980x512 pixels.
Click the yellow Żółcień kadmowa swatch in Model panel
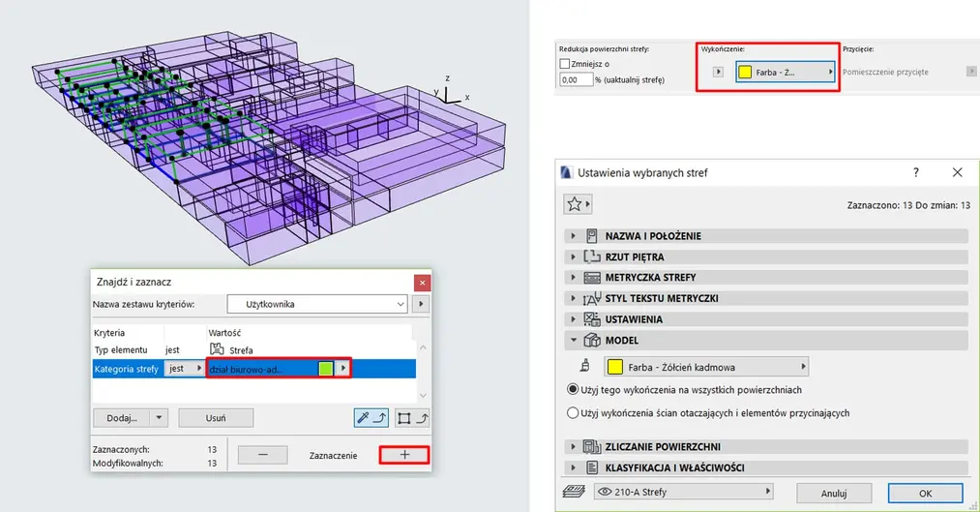pos(615,367)
